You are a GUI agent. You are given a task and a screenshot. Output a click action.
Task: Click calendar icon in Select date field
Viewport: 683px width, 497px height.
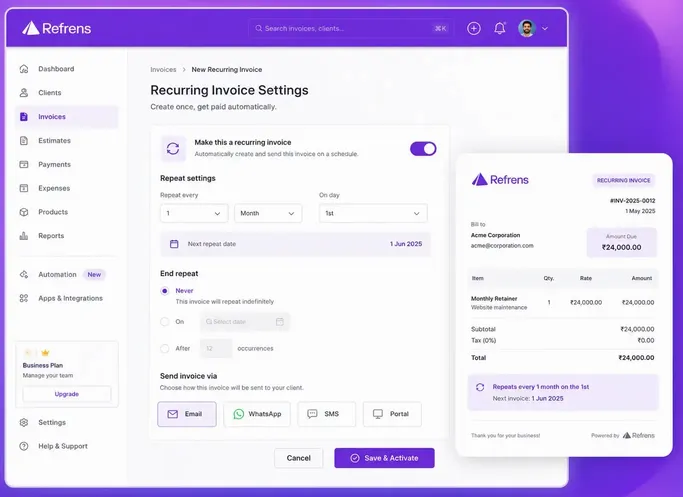pos(280,322)
